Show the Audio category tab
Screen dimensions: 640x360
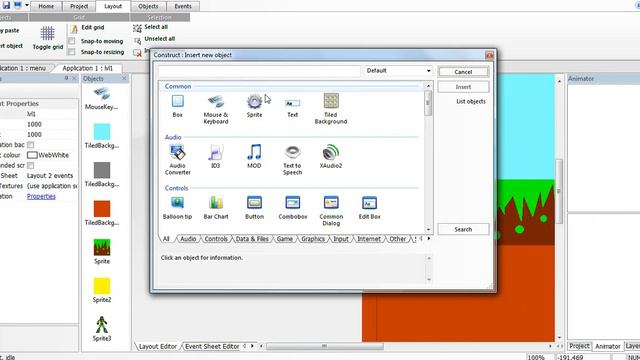(x=188, y=239)
